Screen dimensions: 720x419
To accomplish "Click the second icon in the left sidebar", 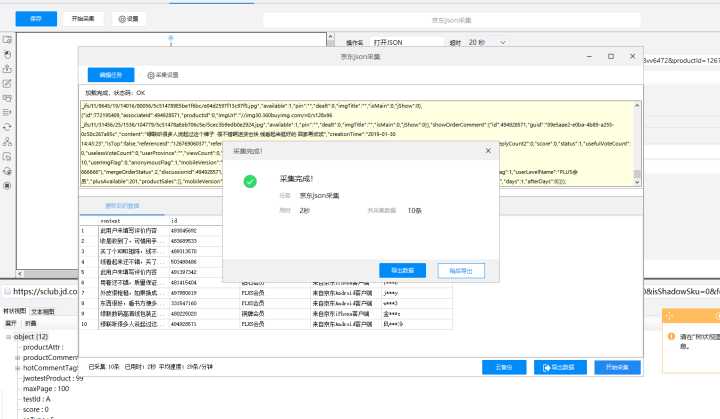I will [8, 55].
